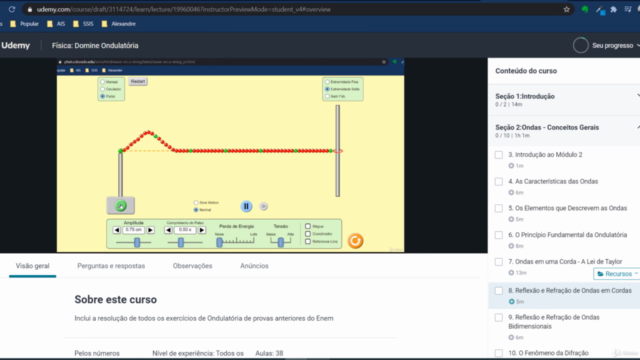Click the site padlock icon
The image size is (640, 360).
(x=30, y=9)
